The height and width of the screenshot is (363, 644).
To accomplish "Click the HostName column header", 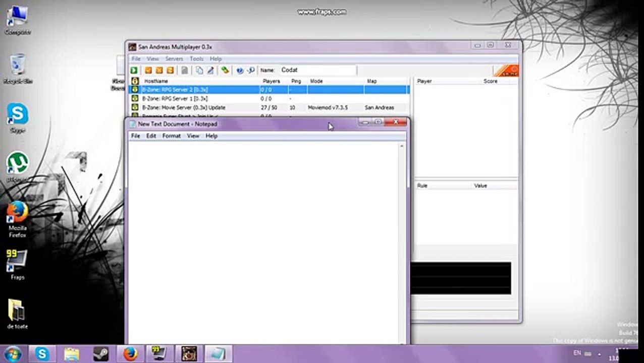I will pos(200,81).
